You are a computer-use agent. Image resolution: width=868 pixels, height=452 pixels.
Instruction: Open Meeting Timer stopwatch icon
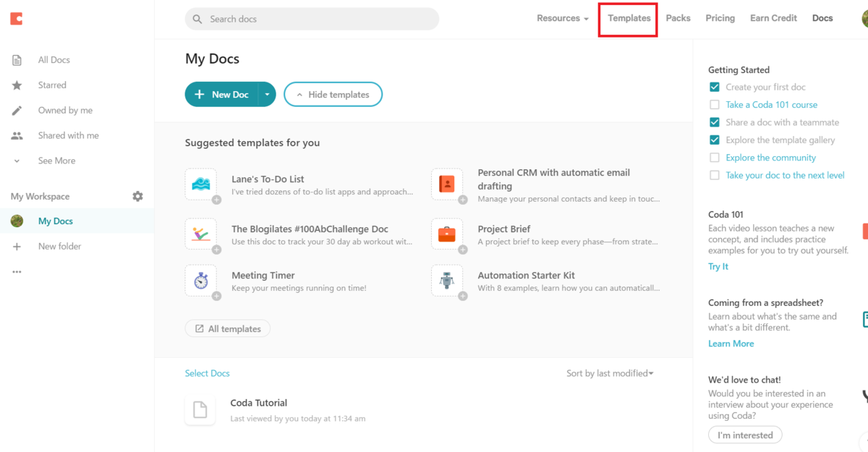[200, 281]
